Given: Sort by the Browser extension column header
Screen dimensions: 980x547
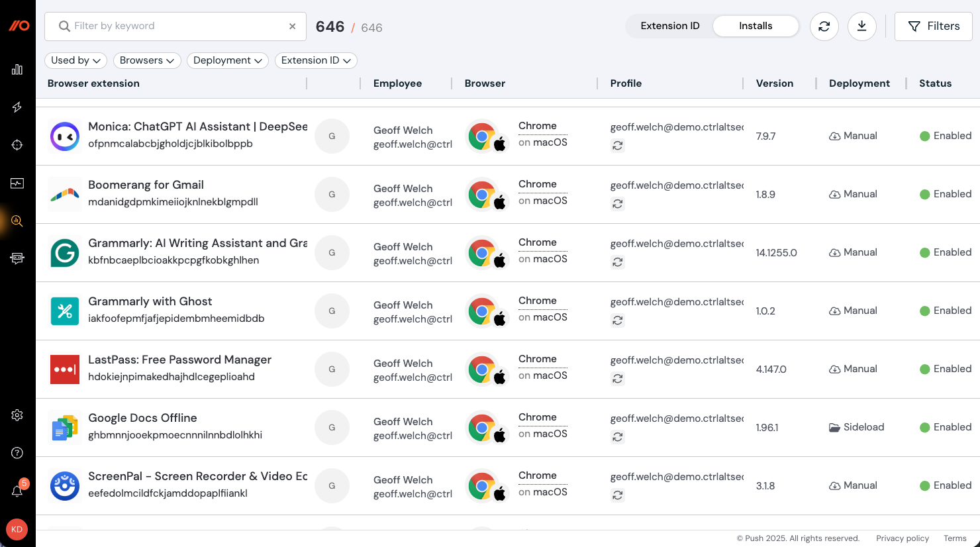Looking at the screenshot, I should (93, 83).
